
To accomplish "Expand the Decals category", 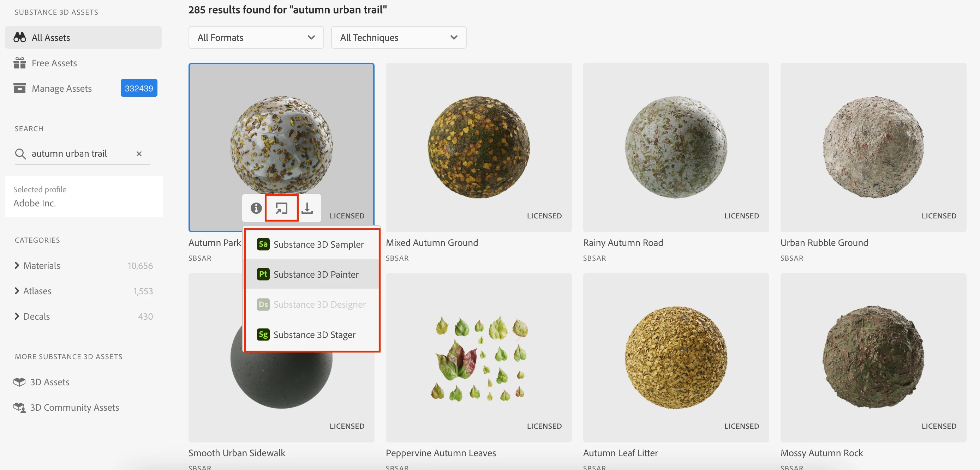I will coord(17,317).
